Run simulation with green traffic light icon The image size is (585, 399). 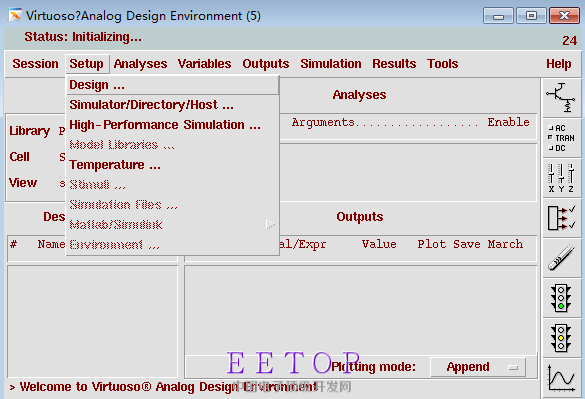[x=561, y=298]
